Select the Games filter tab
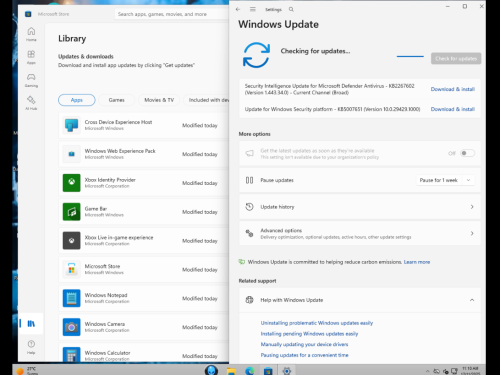Screen dimensions: 500x375 click(116, 100)
